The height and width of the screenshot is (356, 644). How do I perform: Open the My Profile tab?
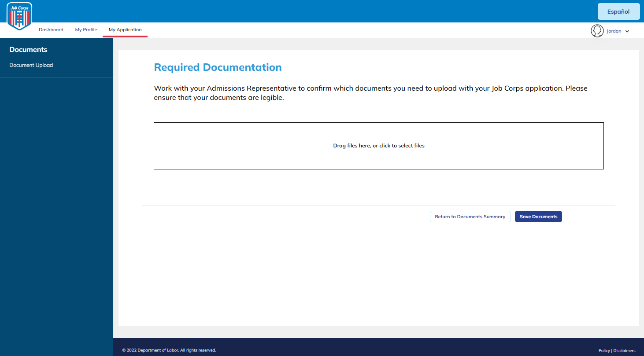pos(86,30)
